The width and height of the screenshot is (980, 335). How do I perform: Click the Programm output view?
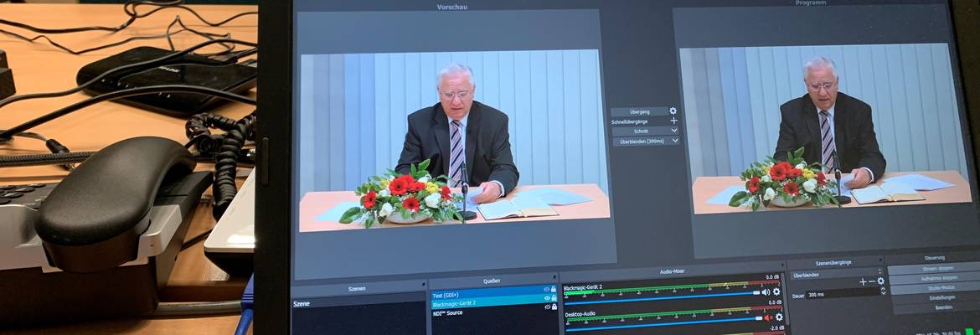pyautogui.click(x=825, y=129)
